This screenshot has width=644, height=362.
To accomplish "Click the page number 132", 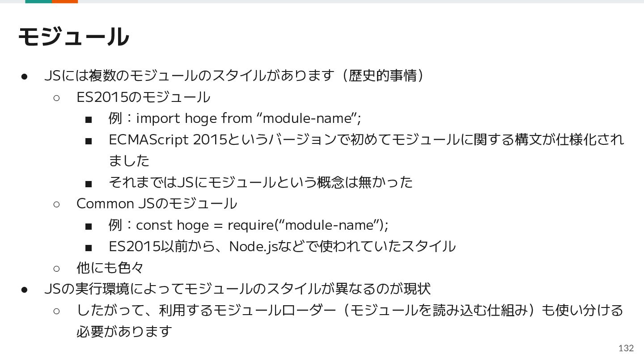I will pyautogui.click(x=626, y=348).
